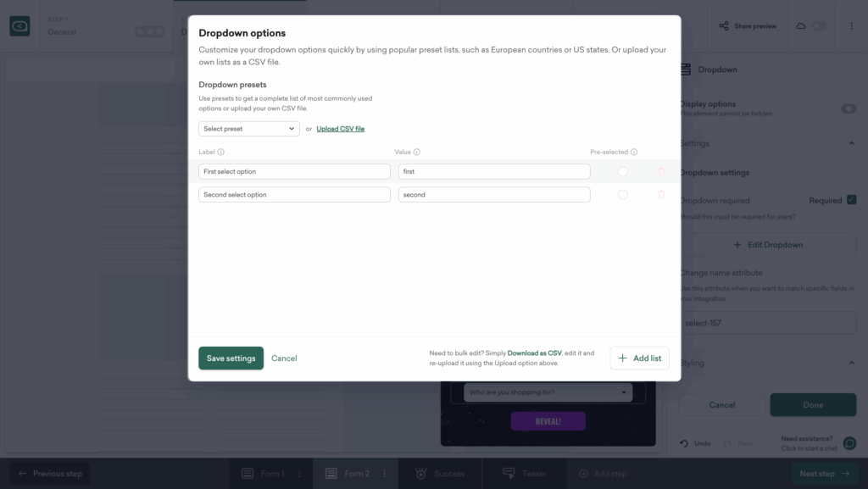Viewport: 868px width, 489px height.
Task: Click the Add list button
Action: [x=639, y=358]
